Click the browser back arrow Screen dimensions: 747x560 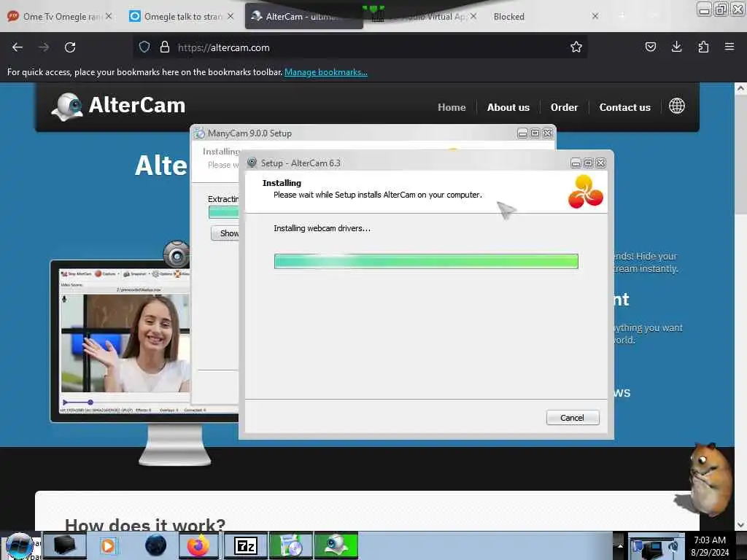pyautogui.click(x=18, y=47)
